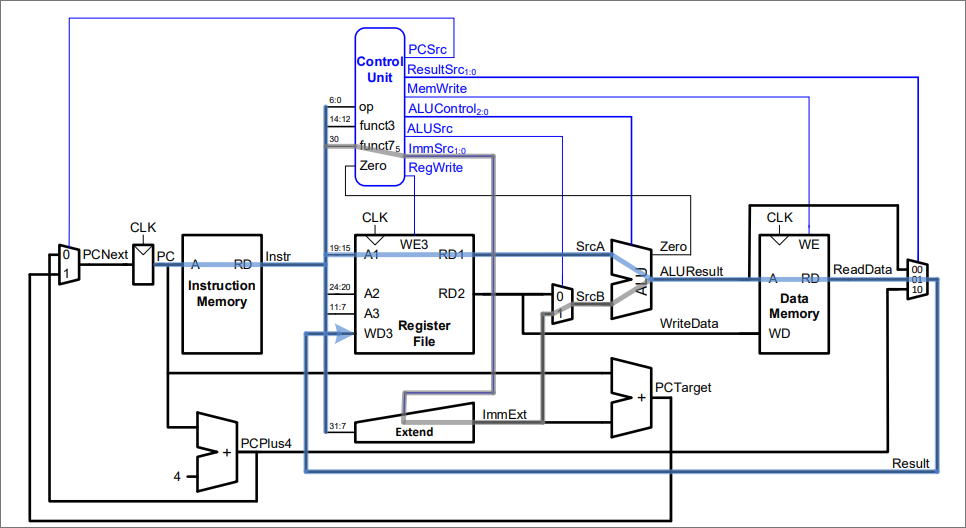The image size is (966, 528).
Task: Click the ALUSrc signal label
Action: coord(430,128)
